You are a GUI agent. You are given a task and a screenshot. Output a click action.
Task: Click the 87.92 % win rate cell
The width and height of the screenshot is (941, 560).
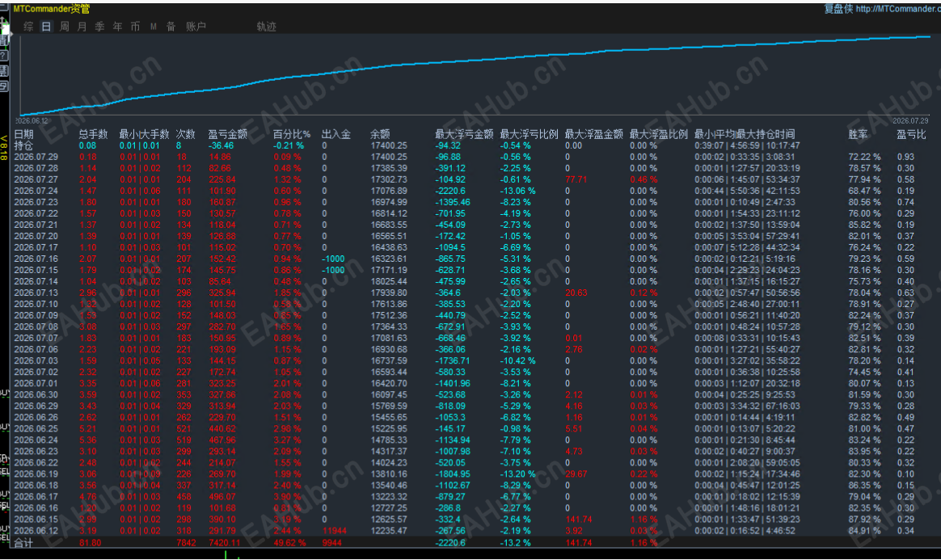click(865, 520)
